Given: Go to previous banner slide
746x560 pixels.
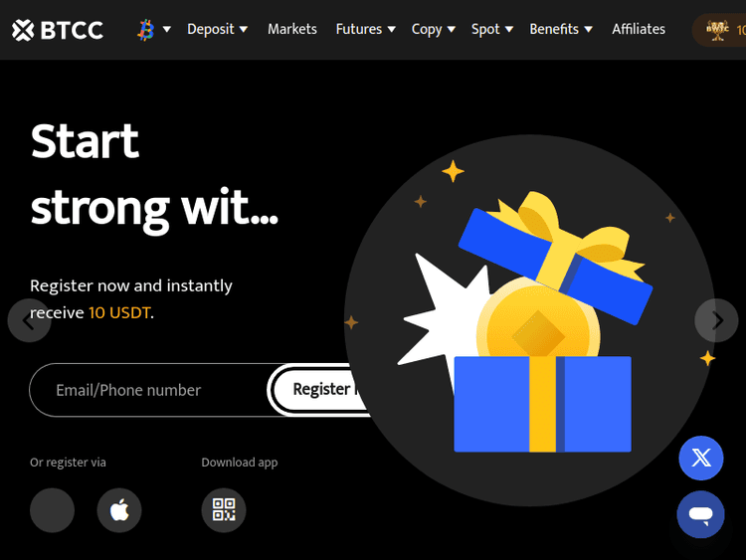Looking at the screenshot, I should [30, 320].
